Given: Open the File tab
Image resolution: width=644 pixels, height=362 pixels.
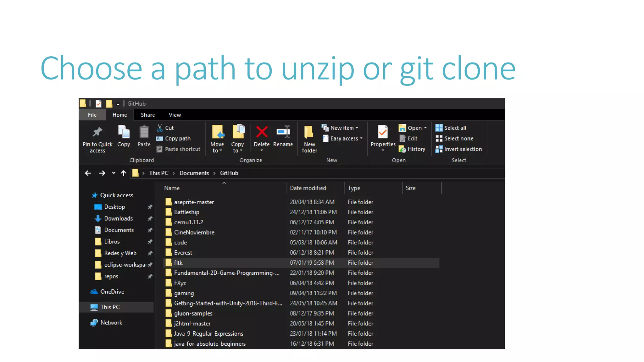Looking at the screenshot, I should point(92,115).
